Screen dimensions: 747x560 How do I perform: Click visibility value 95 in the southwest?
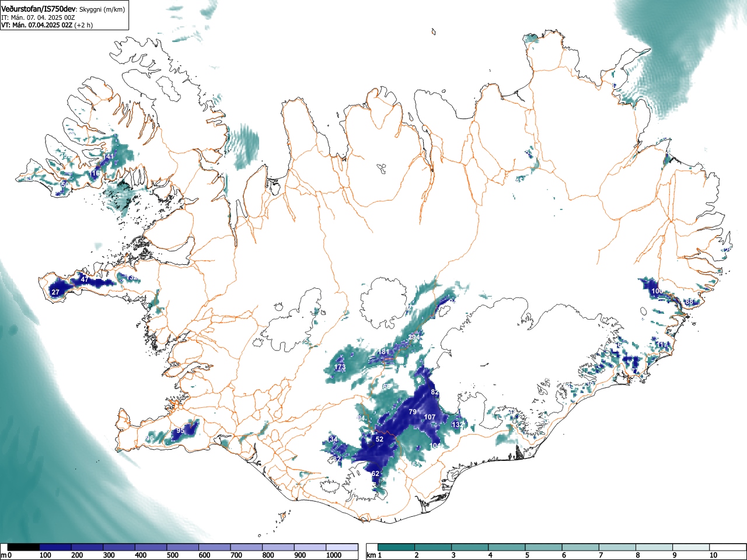coord(180,431)
